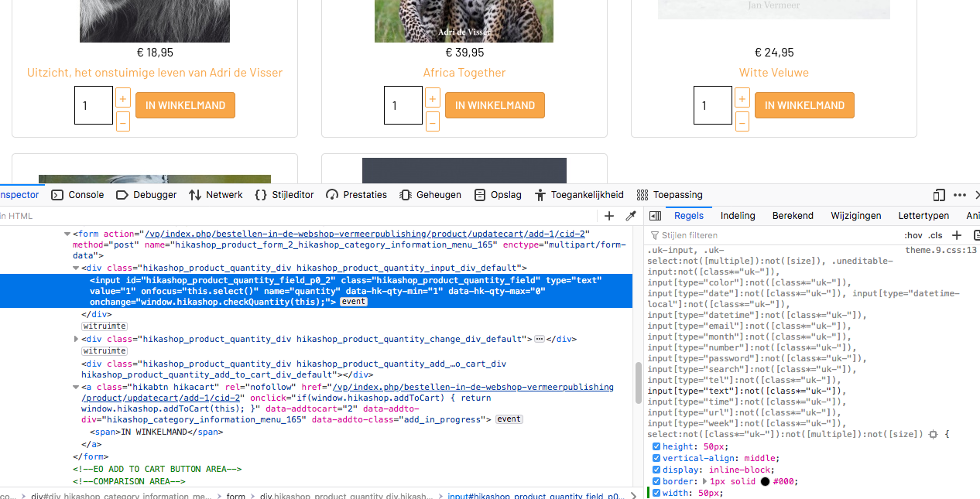Increase quantity for Uitzicht book with plus
Viewport: 980px width, 499px height.
(122, 97)
